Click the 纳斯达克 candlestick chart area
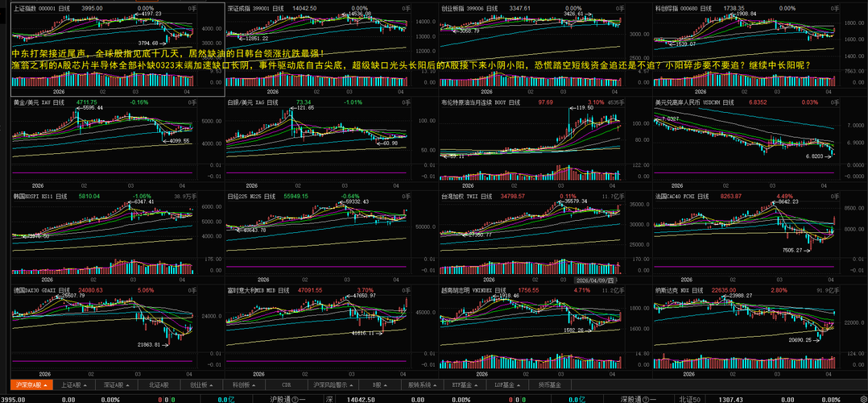This screenshot has width=868, height=403. pyautogui.click(x=745, y=322)
